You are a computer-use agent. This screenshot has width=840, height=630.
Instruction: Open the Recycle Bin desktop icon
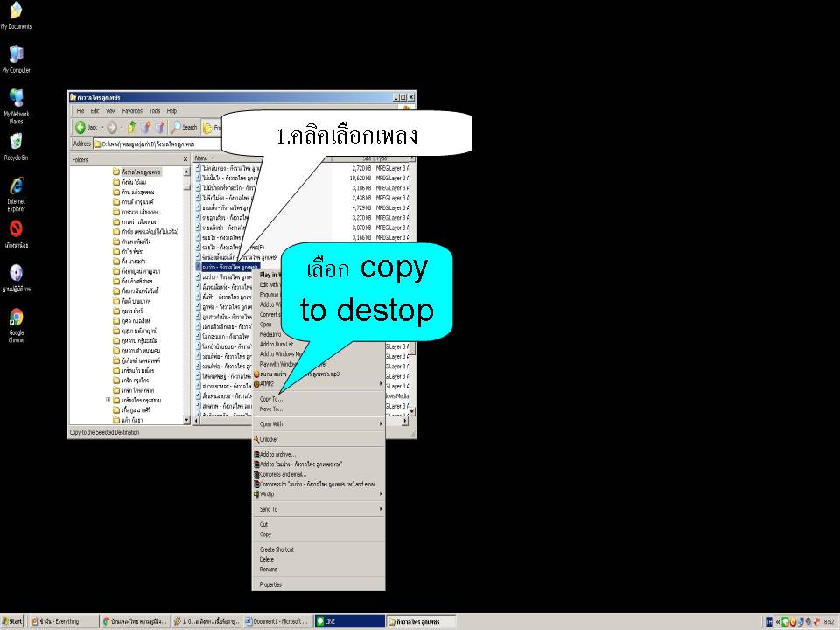coord(16,146)
